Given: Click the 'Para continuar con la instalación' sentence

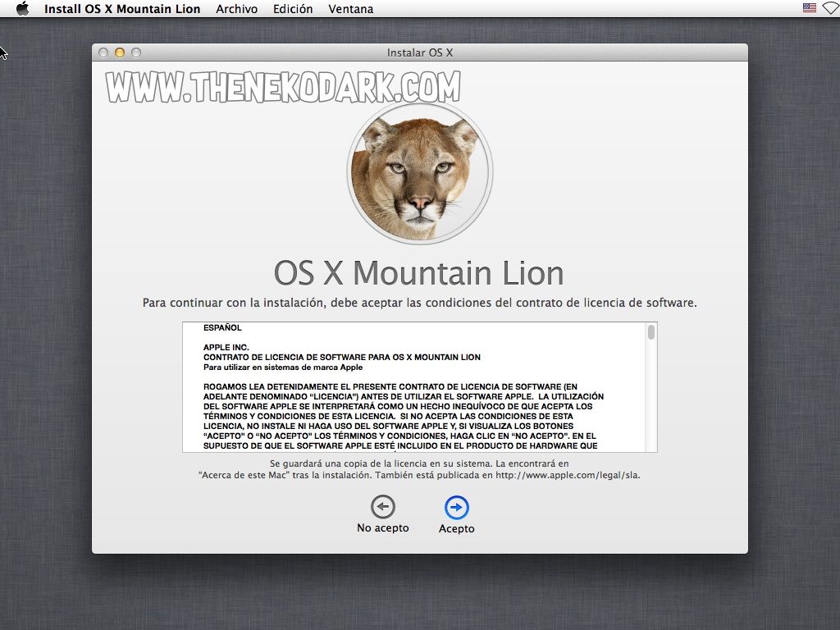Looking at the screenshot, I should [x=419, y=303].
